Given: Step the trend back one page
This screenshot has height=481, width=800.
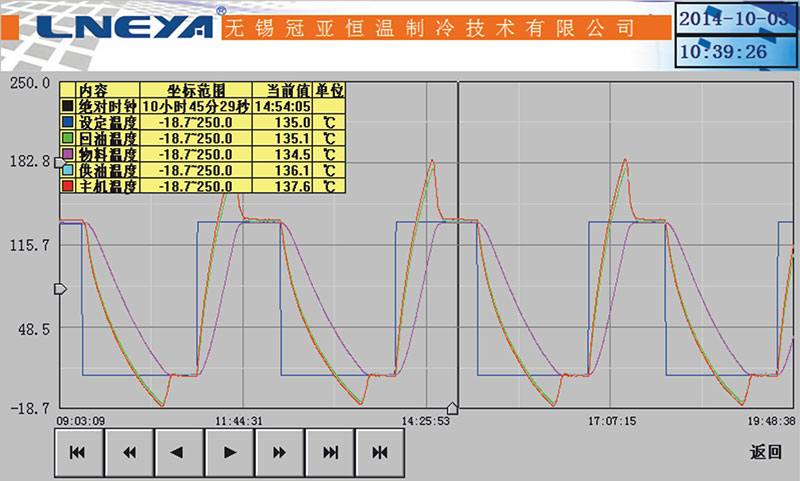Looking at the screenshot, I should tap(179, 452).
